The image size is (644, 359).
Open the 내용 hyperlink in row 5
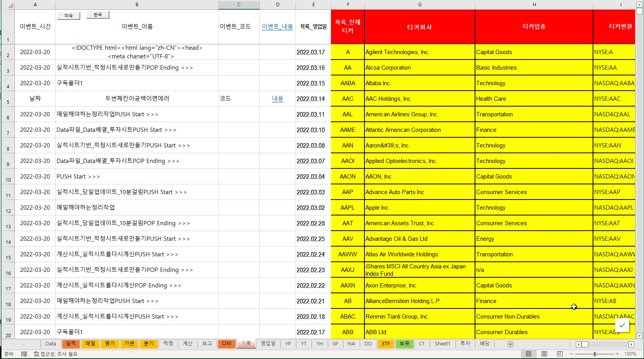click(x=278, y=98)
